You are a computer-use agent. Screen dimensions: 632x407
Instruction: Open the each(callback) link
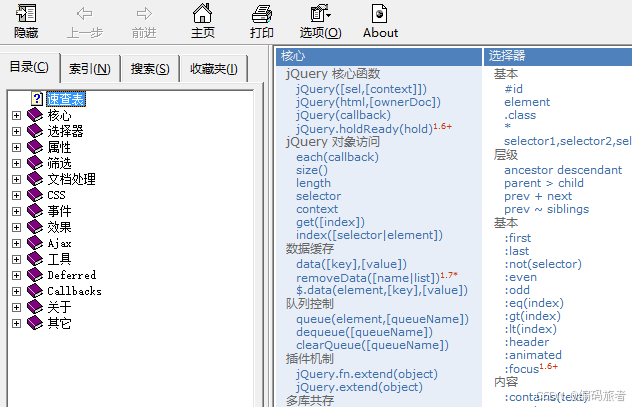click(337, 157)
